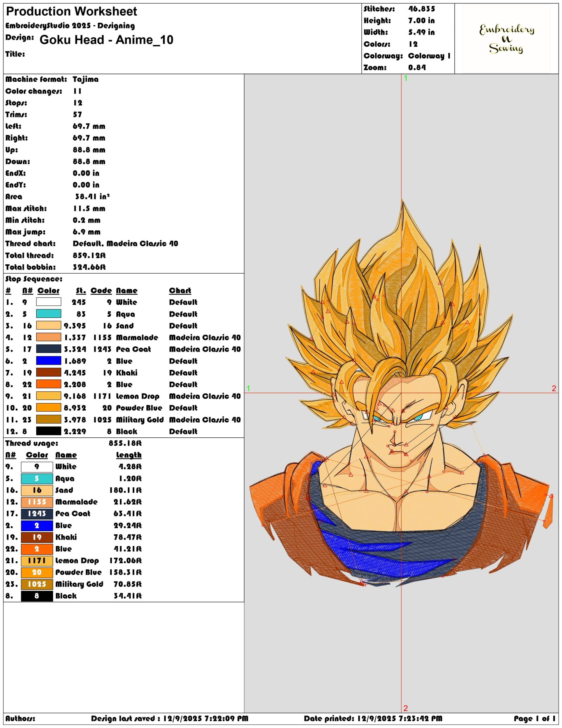This screenshot has width=562, height=728.
Task: Click the Total thread value 859.12ft
Action: pyautogui.click(x=89, y=256)
